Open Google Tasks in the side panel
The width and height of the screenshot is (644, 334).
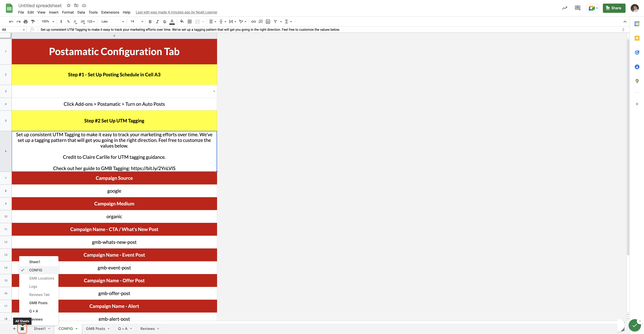pyautogui.click(x=637, y=53)
